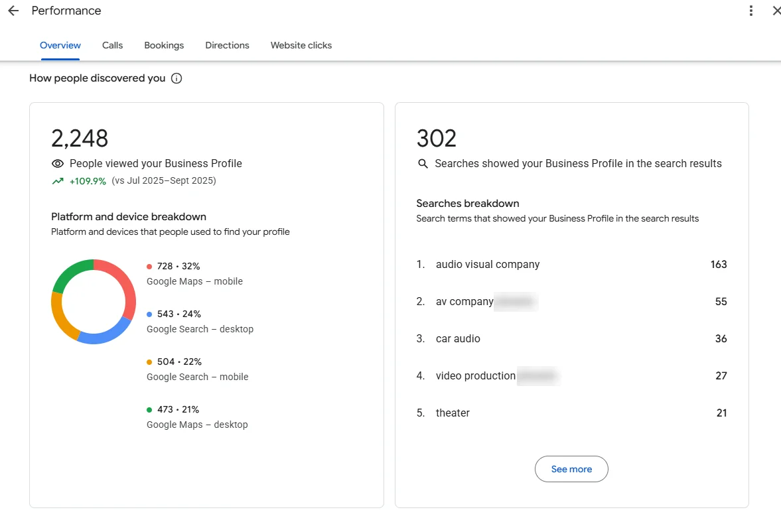Screen dimensions: 781x532
Task: Open the Calls tab
Action: pyautogui.click(x=113, y=45)
